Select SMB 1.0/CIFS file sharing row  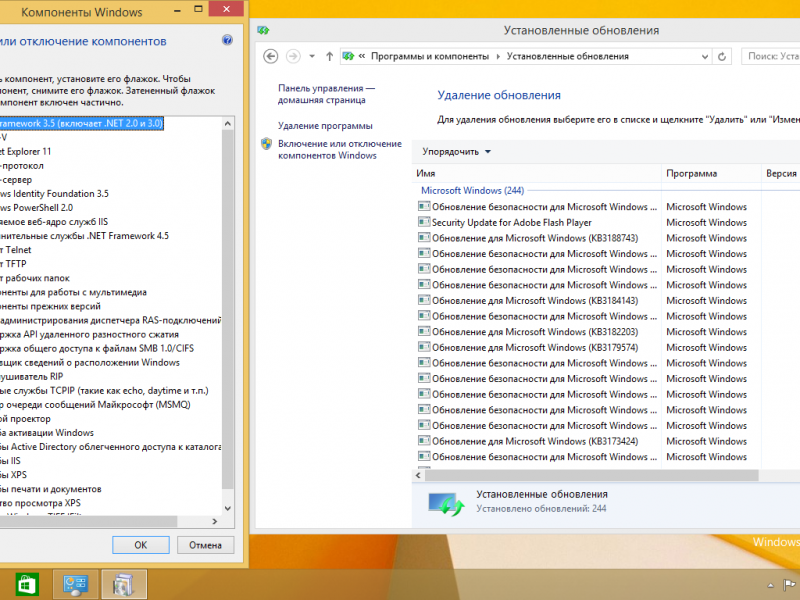click(97, 348)
